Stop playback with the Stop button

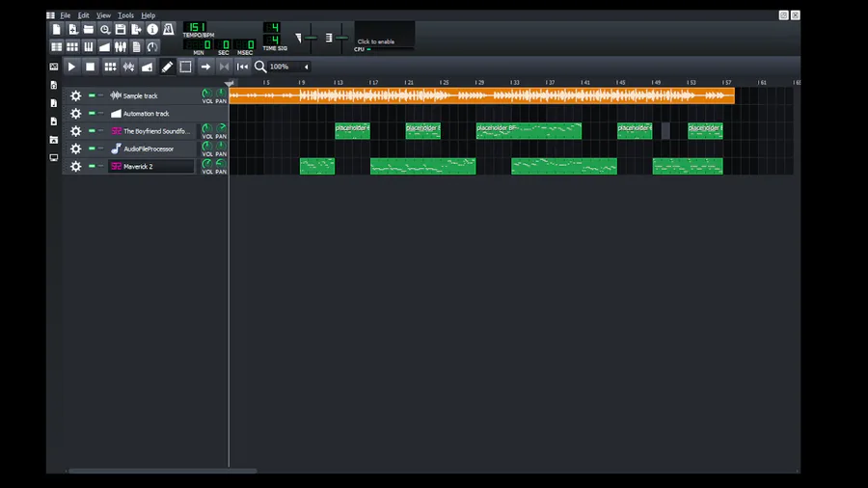91,67
